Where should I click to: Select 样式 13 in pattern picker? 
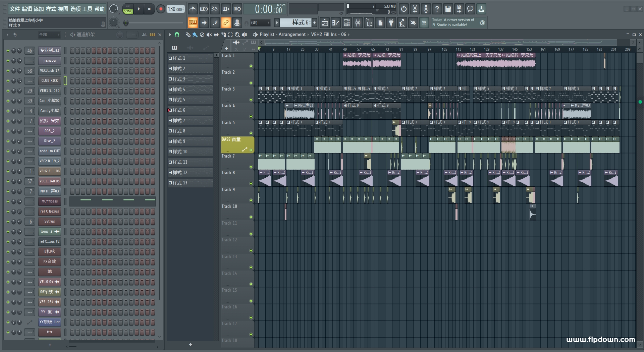pyautogui.click(x=191, y=183)
